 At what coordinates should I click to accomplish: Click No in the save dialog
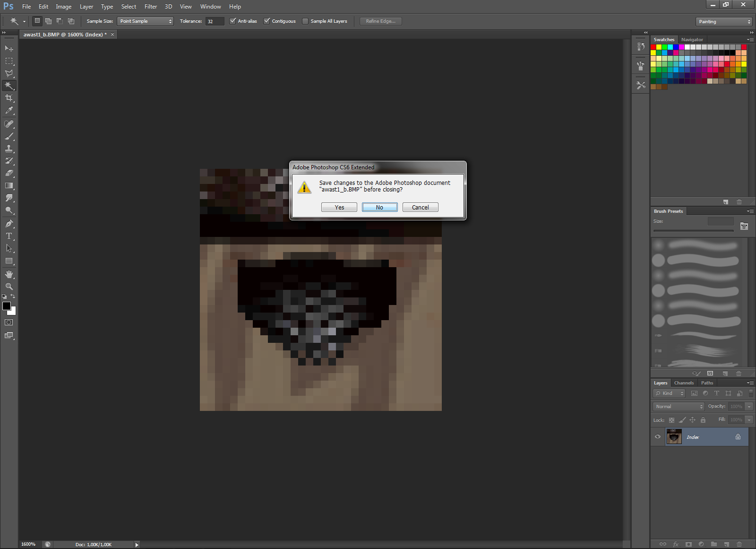click(379, 208)
